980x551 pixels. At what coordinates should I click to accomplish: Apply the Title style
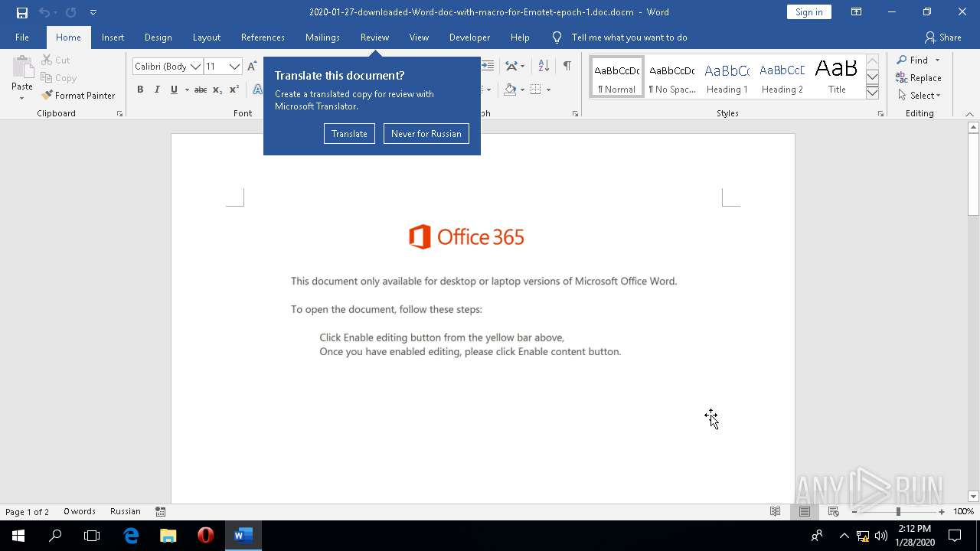click(x=836, y=77)
